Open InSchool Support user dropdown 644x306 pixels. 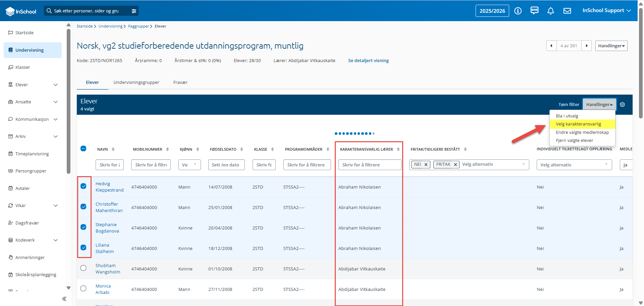607,11
